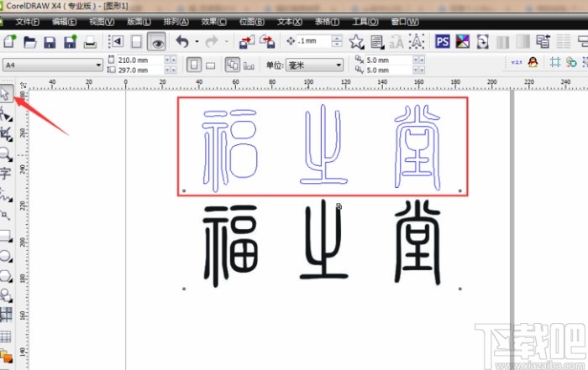Open the 位图(B) menu
Screen dimensions: 588x370
[x=252, y=22]
